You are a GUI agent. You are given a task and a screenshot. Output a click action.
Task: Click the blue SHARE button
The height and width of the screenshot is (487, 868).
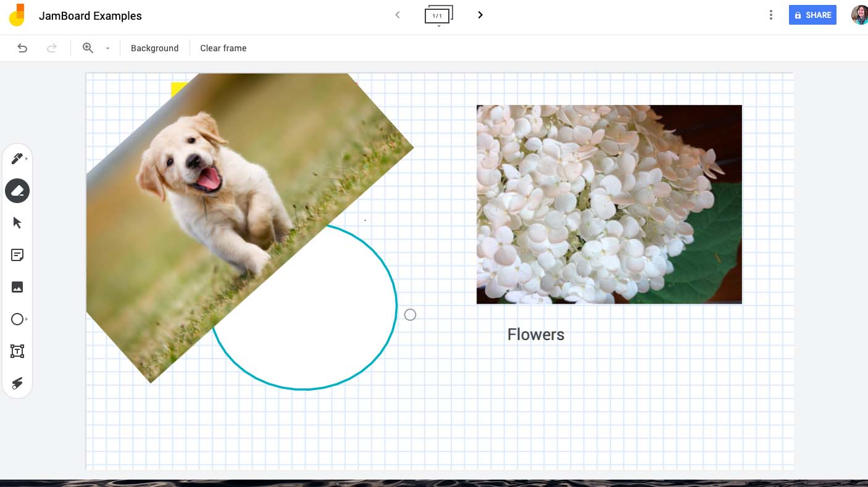812,15
